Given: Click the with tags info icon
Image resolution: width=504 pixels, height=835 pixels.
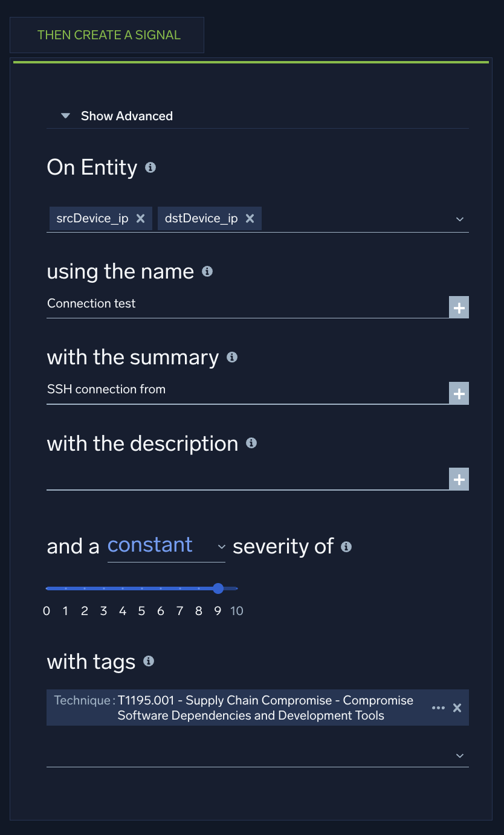Looking at the screenshot, I should (x=148, y=662).
